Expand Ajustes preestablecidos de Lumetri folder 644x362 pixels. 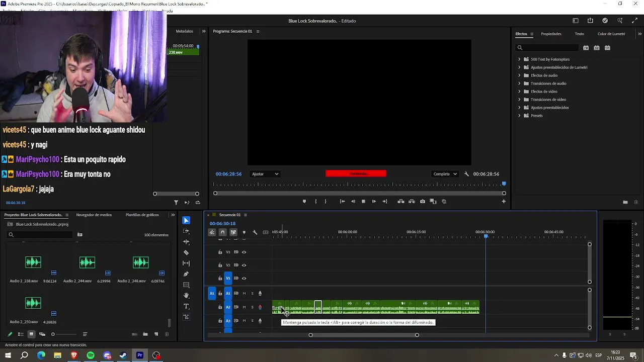point(519,67)
